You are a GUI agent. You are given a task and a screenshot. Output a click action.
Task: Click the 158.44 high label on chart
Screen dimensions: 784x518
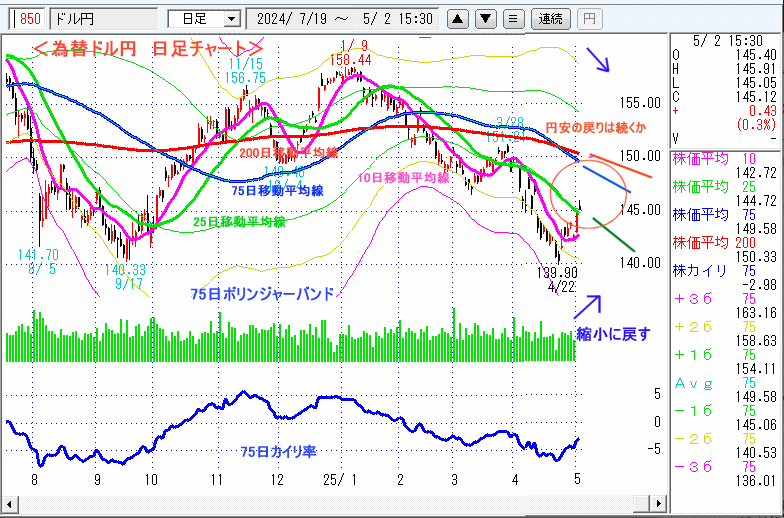pos(349,61)
